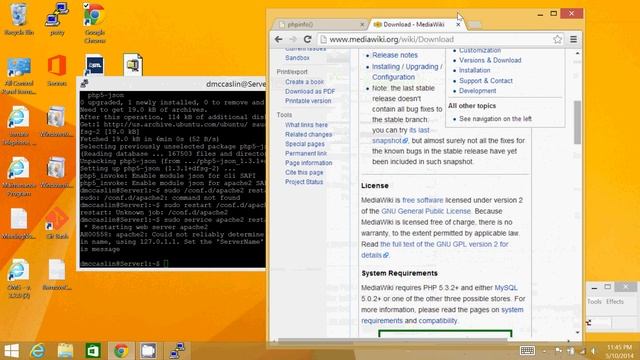The height and width of the screenshot is (360, 640).
Task: Switch to the PuTTY taskbar item
Action: 177,351
